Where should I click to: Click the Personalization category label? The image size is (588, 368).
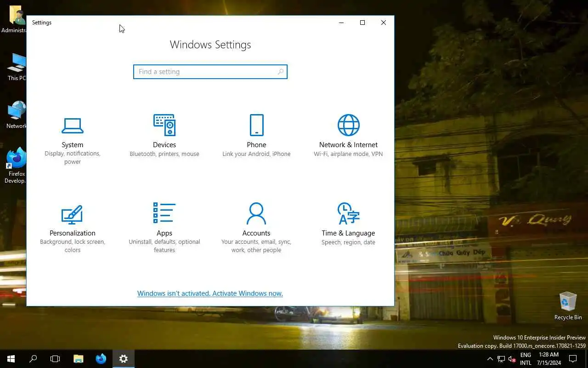click(73, 233)
